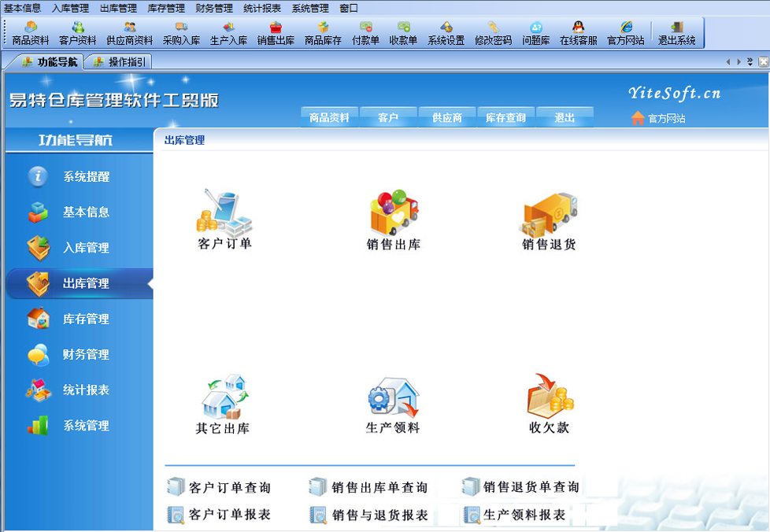Image resolution: width=770 pixels, height=532 pixels.
Task: Open the 财务管理 menu
Action: (x=214, y=8)
